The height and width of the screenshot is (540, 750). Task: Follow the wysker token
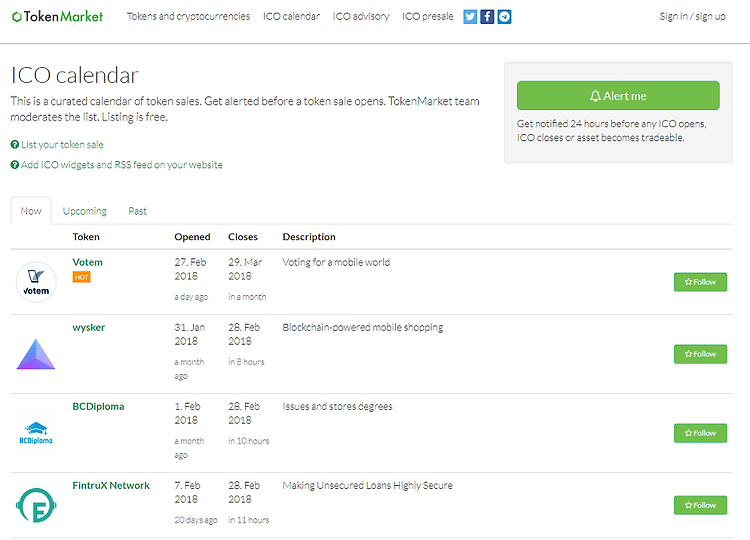(x=700, y=354)
